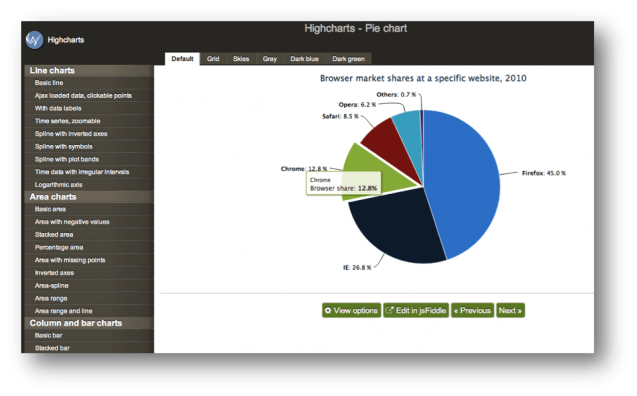The width and height of the screenshot is (637, 396).
Task: Click the Highcharts logo icon
Action: pyautogui.click(x=34, y=40)
